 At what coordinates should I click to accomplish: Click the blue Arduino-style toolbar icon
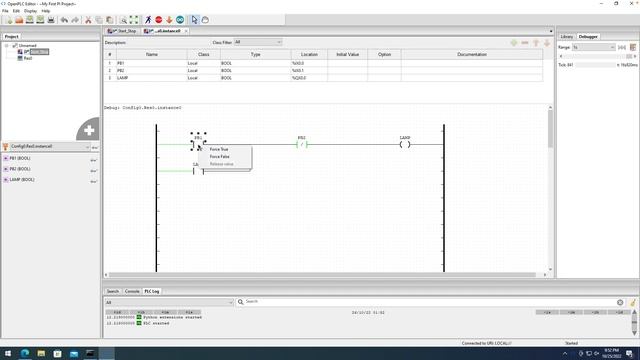click(x=180, y=20)
